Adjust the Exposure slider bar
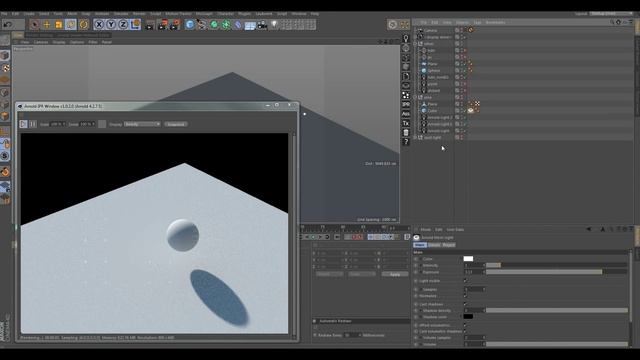 (556, 272)
